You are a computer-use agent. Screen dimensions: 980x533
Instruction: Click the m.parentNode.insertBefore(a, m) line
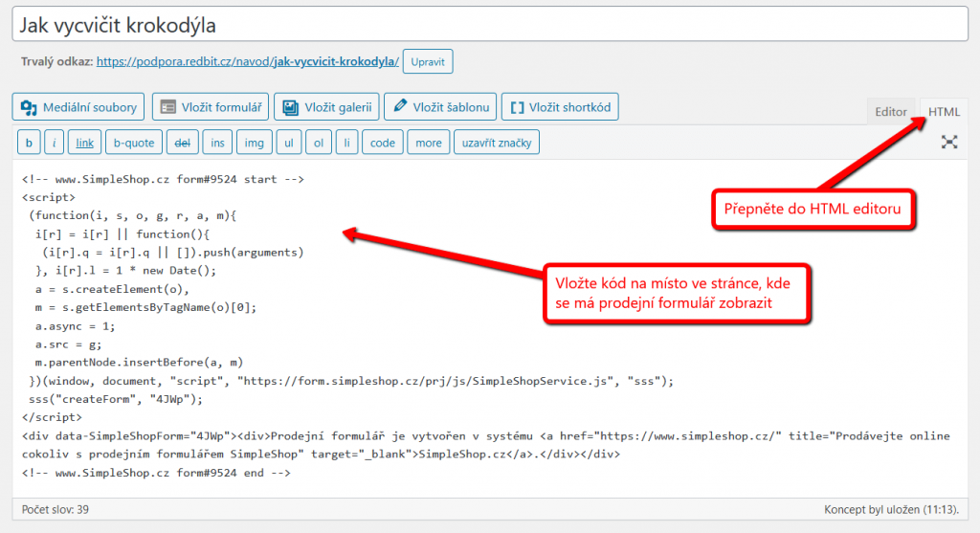click(x=139, y=362)
